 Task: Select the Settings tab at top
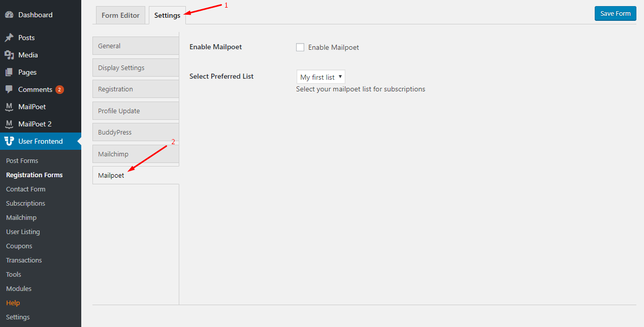coord(167,15)
